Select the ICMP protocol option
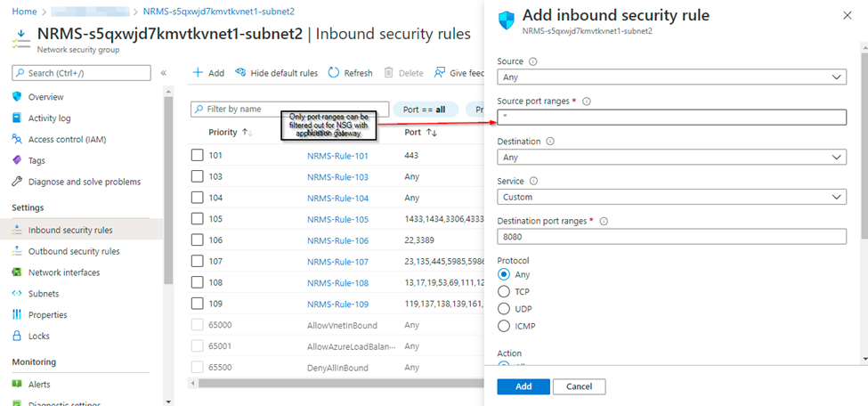Image resolution: width=868 pixels, height=406 pixels. 504,326
